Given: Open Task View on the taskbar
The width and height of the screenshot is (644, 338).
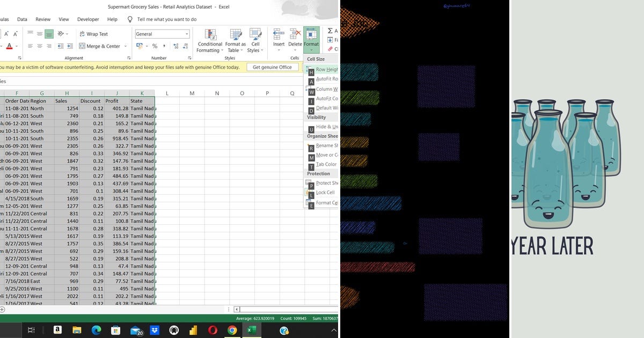Looking at the screenshot, I should pyautogui.click(x=31, y=330).
